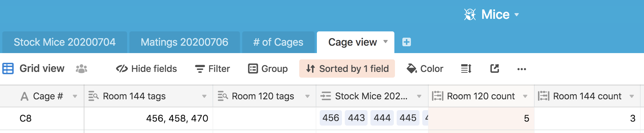The height and width of the screenshot is (133, 644).
Task: Open the Group settings
Action: click(x=268, y=69)
